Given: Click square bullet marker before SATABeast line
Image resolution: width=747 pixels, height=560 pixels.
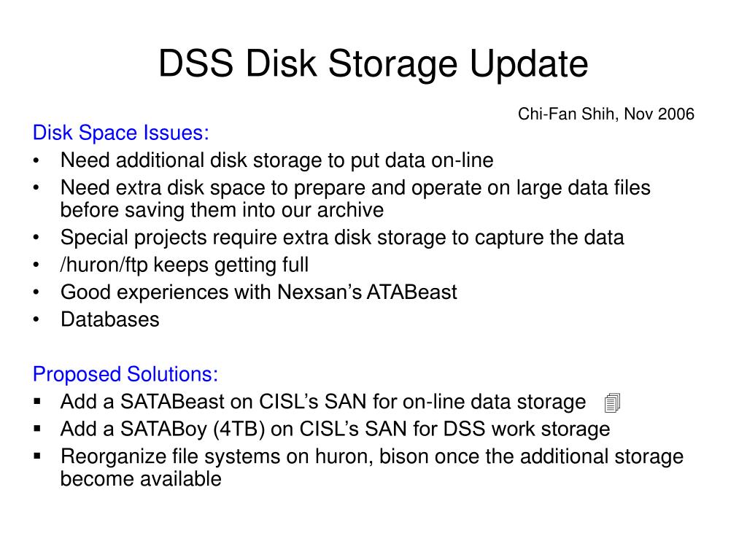Looking at the screenshot, I should pyautogui.click(x=38, y=402).
